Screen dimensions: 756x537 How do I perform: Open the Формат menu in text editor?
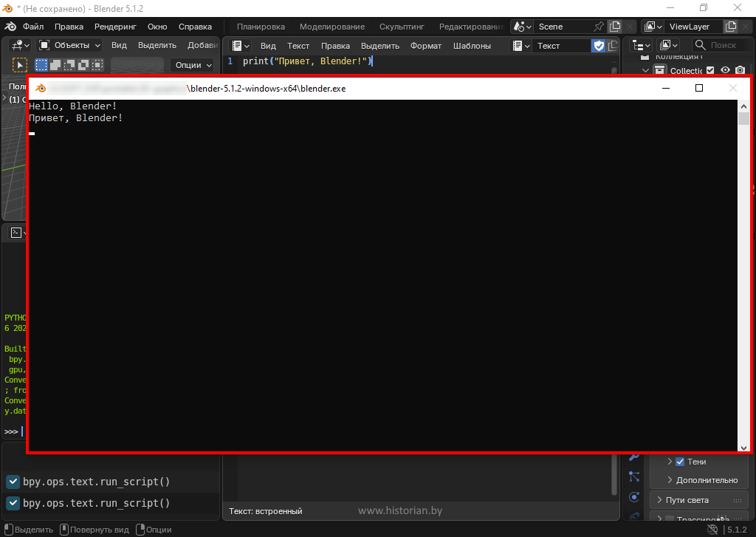point(426,46)
